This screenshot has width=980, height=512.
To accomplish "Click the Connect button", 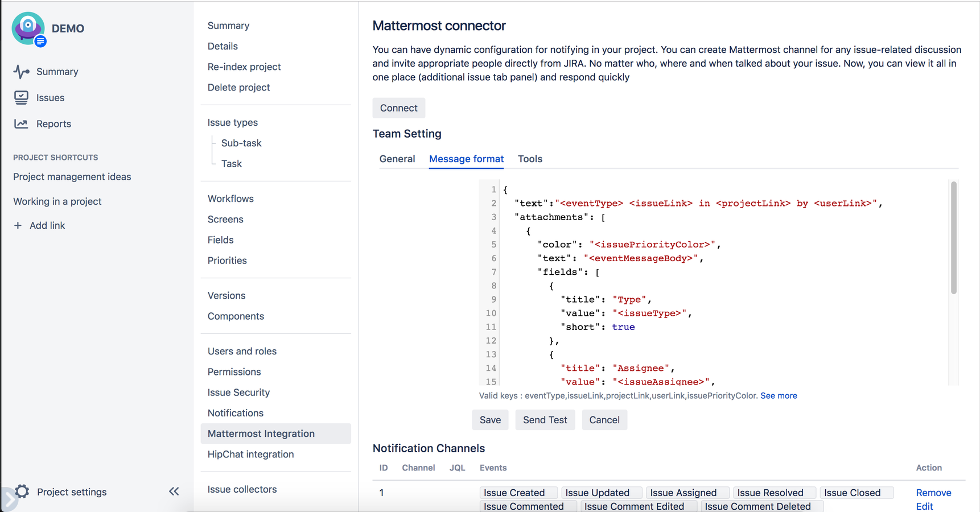I will (399, 108).
